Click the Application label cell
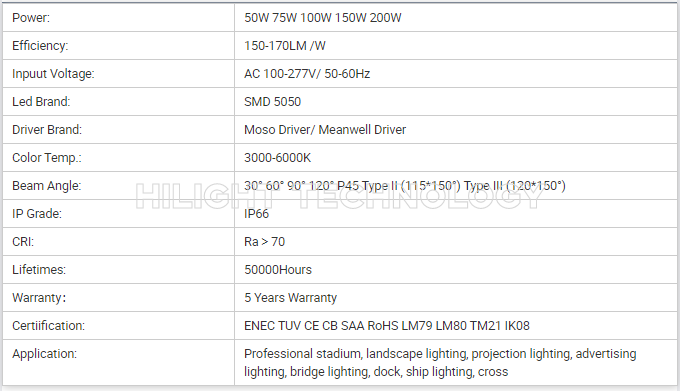The height and width of the screenshot is (391, 680). (118, 362)
